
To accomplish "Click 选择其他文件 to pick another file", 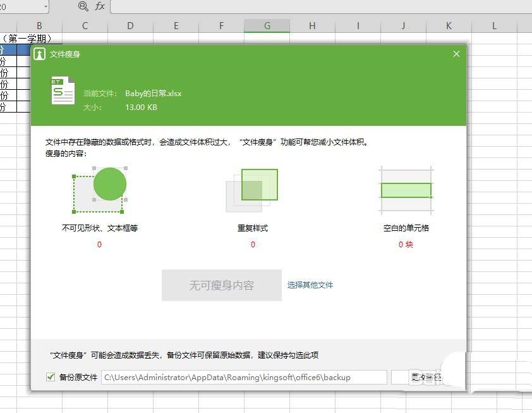I will click(x=310, y=285).
